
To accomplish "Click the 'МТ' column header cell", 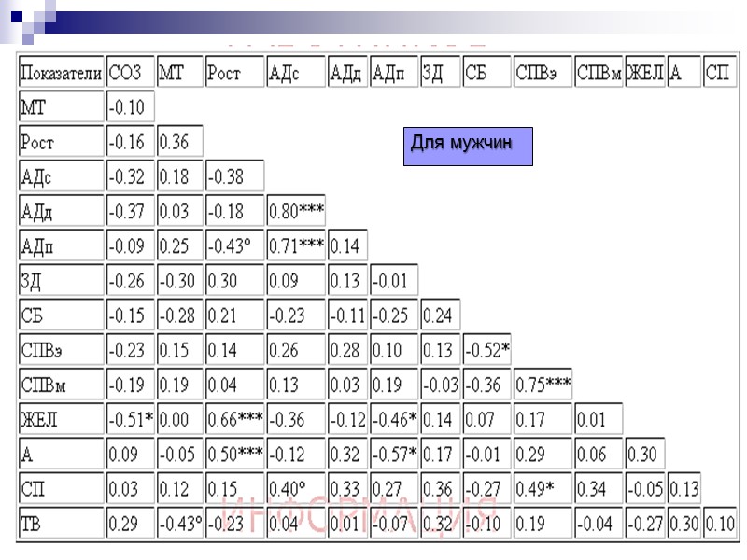I will tap(180, 72).
